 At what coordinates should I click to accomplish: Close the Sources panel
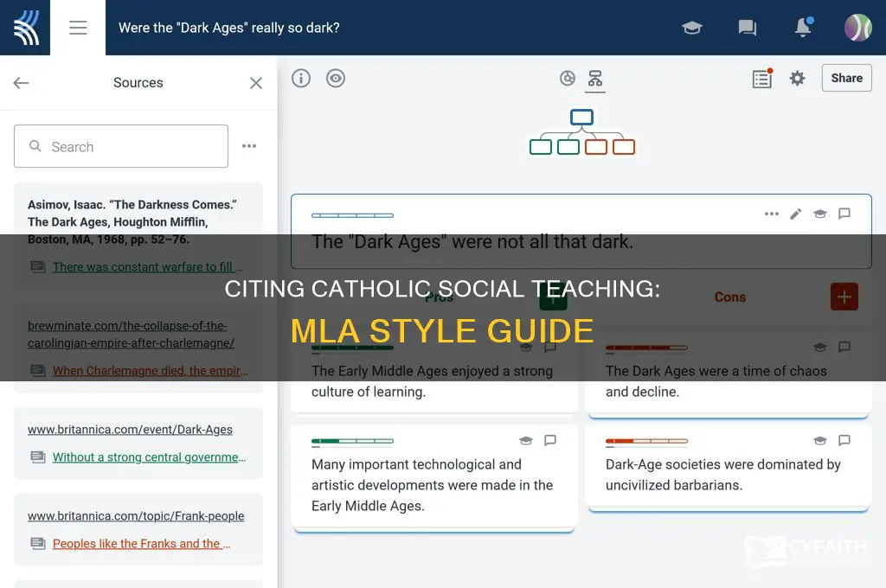click(256, 83)
